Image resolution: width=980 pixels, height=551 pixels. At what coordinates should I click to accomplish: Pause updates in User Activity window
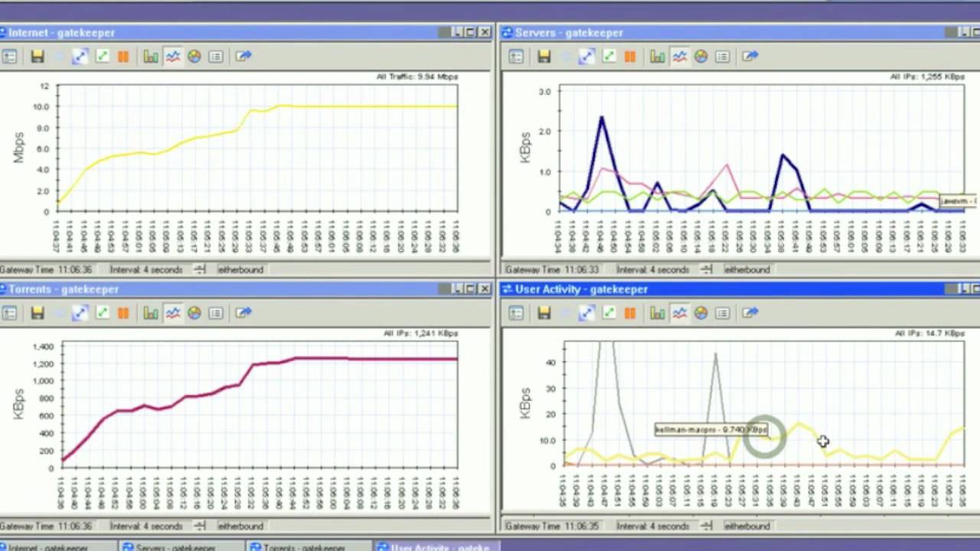coord(630,313)
